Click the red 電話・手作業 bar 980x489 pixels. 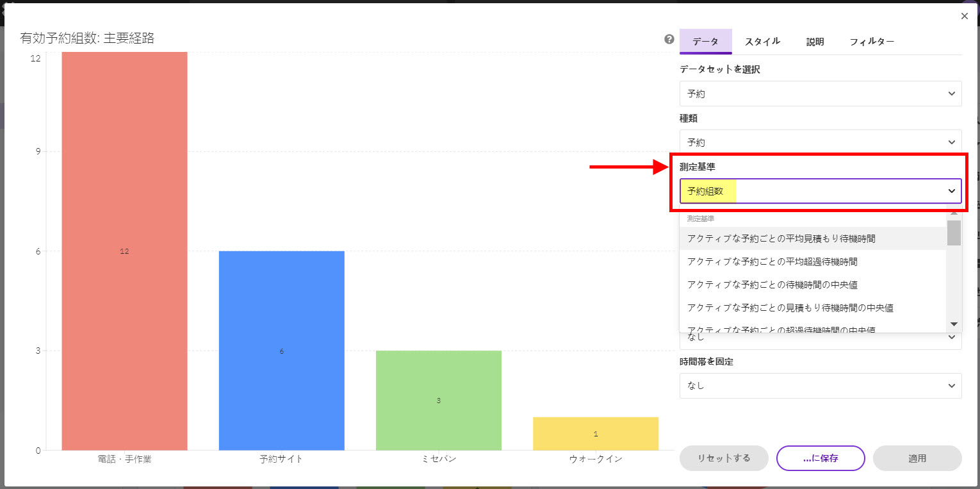coord(124,251)
